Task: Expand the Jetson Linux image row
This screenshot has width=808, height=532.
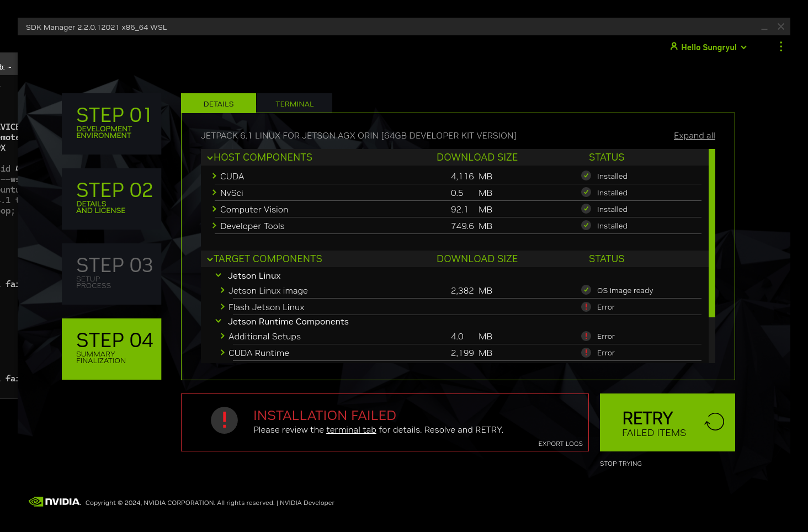Action: pos(222,290)
